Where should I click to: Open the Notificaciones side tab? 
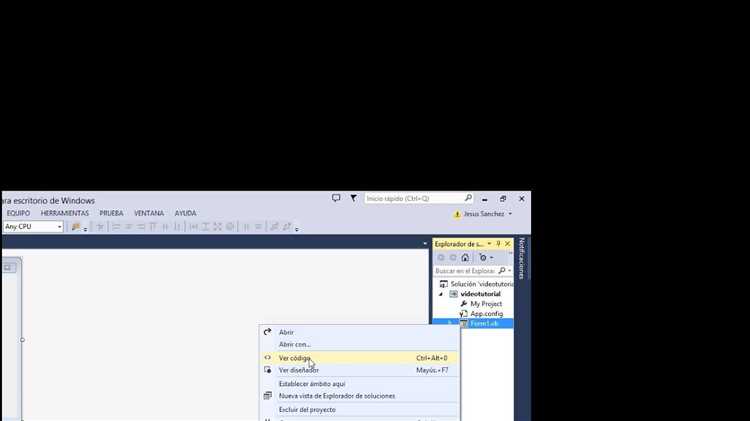point(521,258)
